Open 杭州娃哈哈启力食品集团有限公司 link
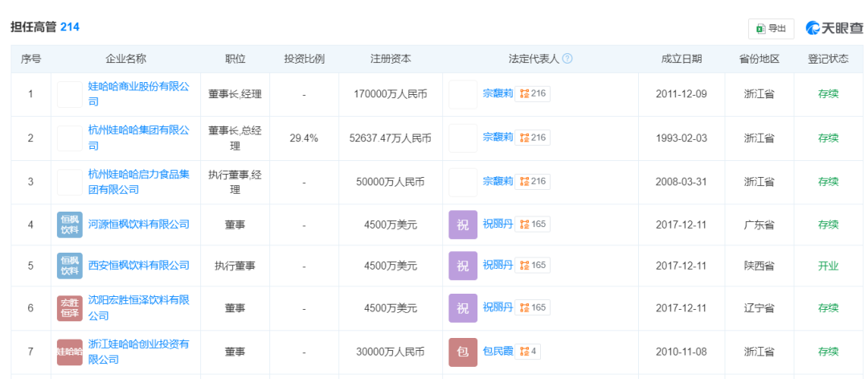Screen dimensions: 868x379 coord(139,182)
